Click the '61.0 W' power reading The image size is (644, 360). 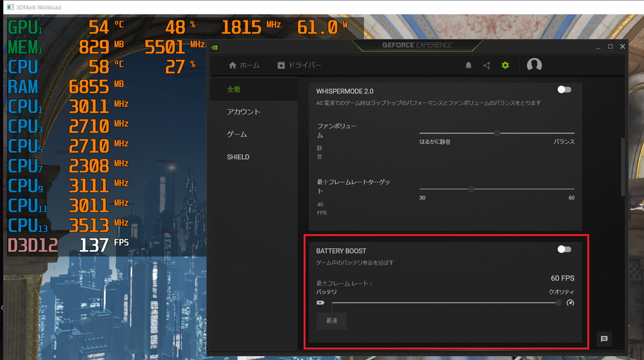(x=323, y=27)
